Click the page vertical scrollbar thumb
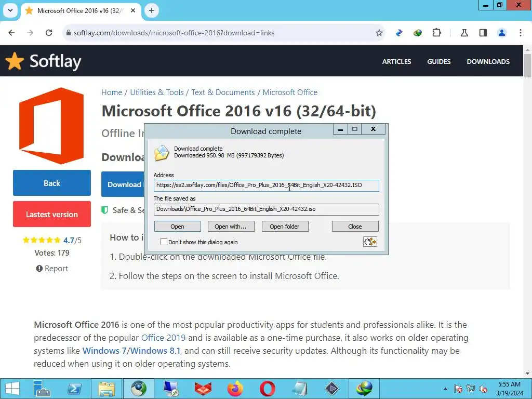The width and height of the screenshot is (532, 399). coord(528,65)
